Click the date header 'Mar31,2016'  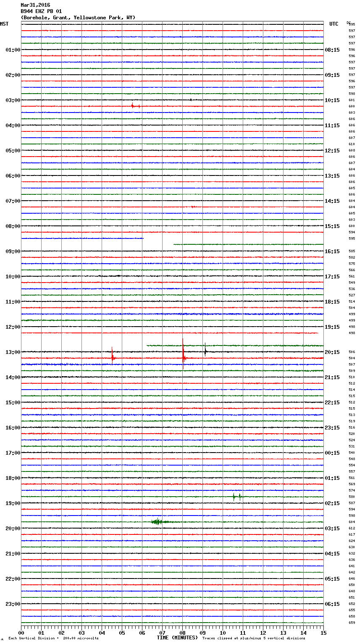(x=35, y=5)
